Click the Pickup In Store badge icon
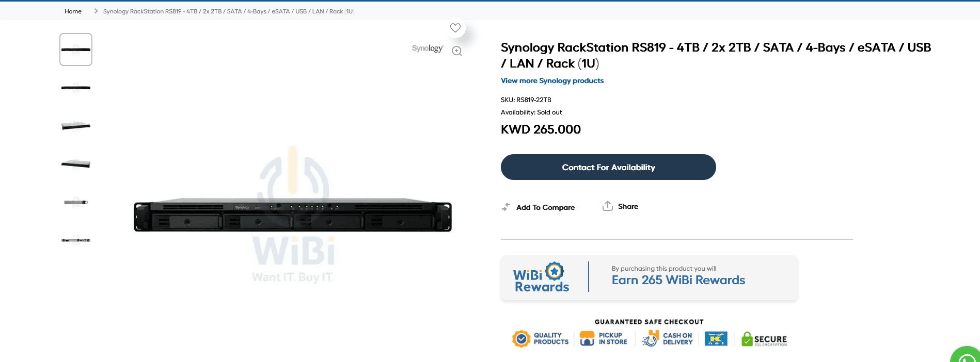This screenshot has height=362, width=980. [587, 339]
